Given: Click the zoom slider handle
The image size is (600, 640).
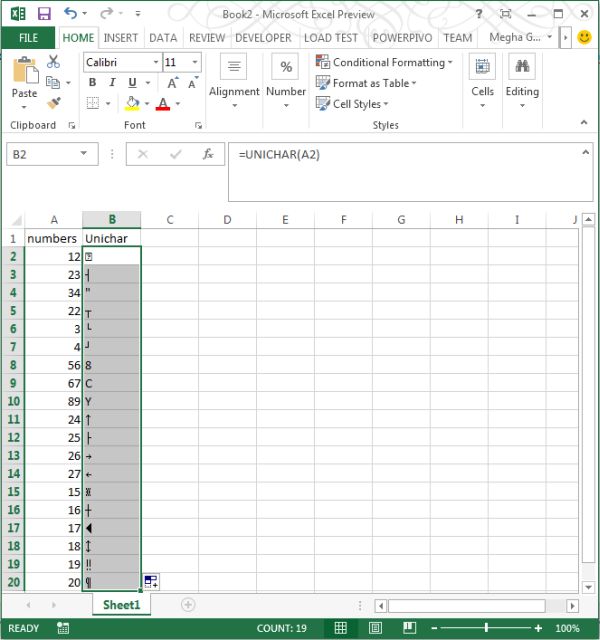Looking at the screenshot, I should pos(486,628).
